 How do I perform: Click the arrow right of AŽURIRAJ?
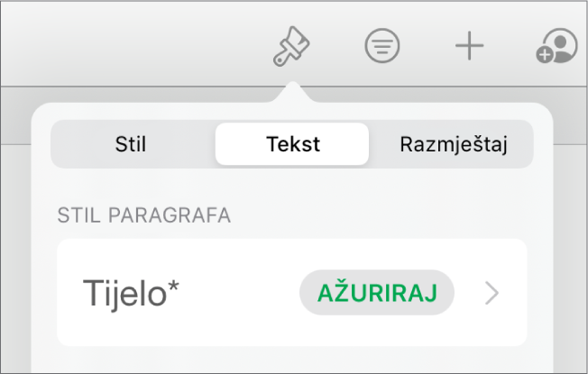pos(492,293)
